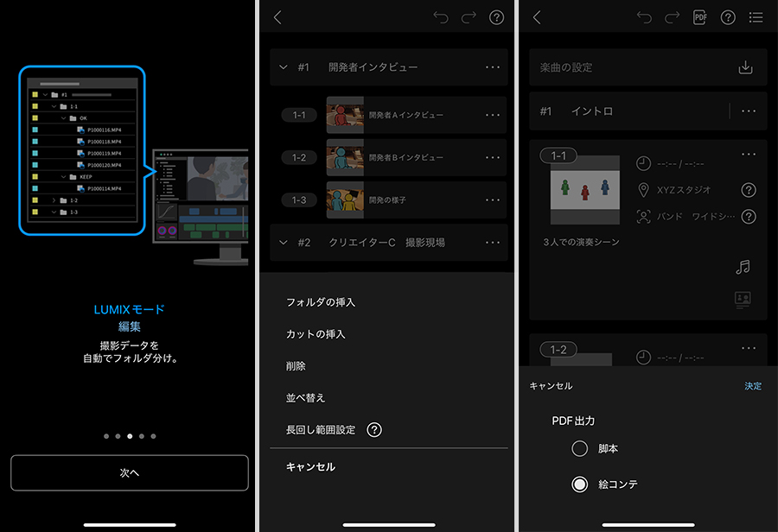Open the three-dot menu for 開発者Aインタビュー
Screen dimensions: 778x532
[x=493, y=115]
